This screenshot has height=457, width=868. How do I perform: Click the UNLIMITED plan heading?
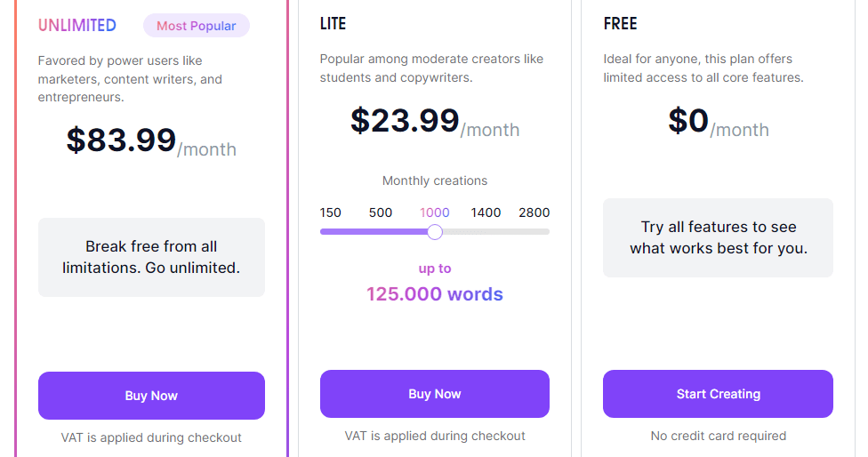coord(77,26)
